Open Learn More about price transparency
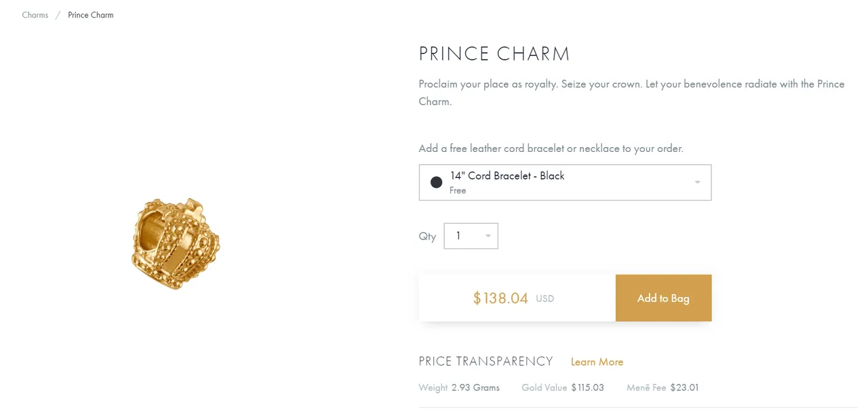Image resolution: width=868 pixels, height=409 pixels. click(x=597, y=362)
